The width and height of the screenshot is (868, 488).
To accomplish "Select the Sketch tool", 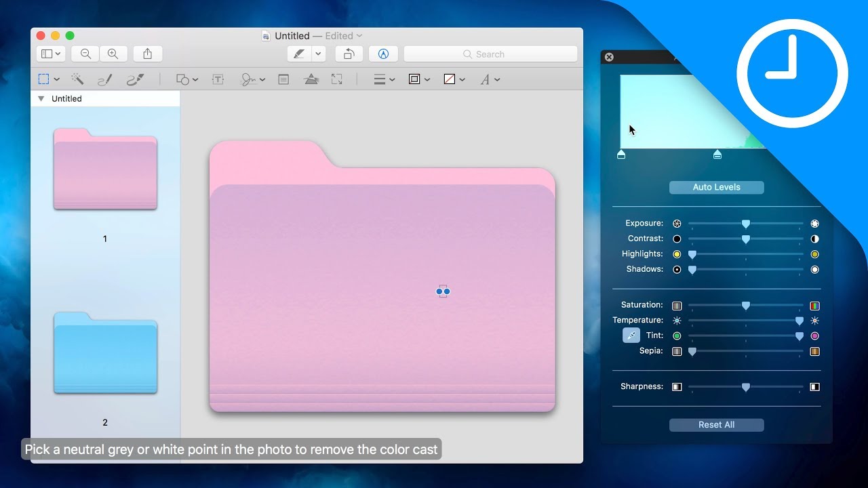I will pos(104,79).
